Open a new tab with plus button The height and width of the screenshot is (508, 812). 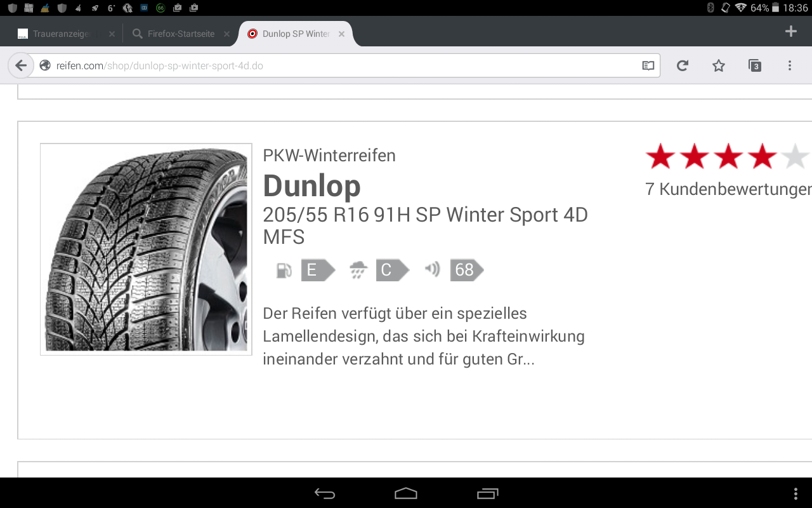pyautogui.click(x=790, y=32)
